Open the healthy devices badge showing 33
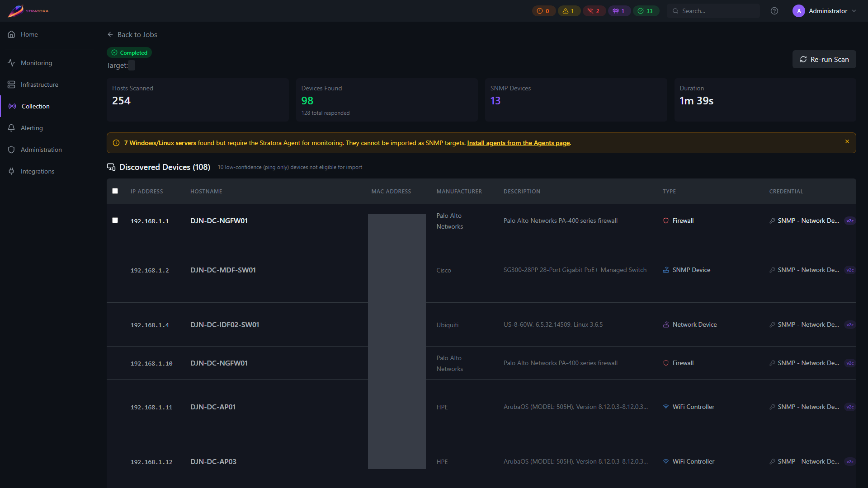 point(646,11)
